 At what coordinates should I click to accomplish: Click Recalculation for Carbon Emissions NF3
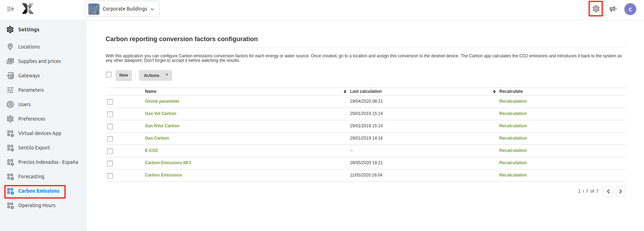point(513,163)
